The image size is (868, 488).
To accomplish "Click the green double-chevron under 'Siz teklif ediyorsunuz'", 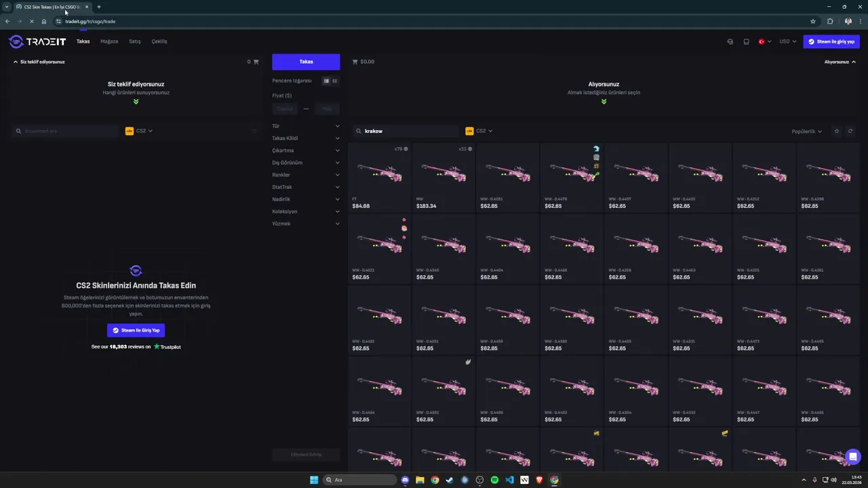I will (136, 102).
